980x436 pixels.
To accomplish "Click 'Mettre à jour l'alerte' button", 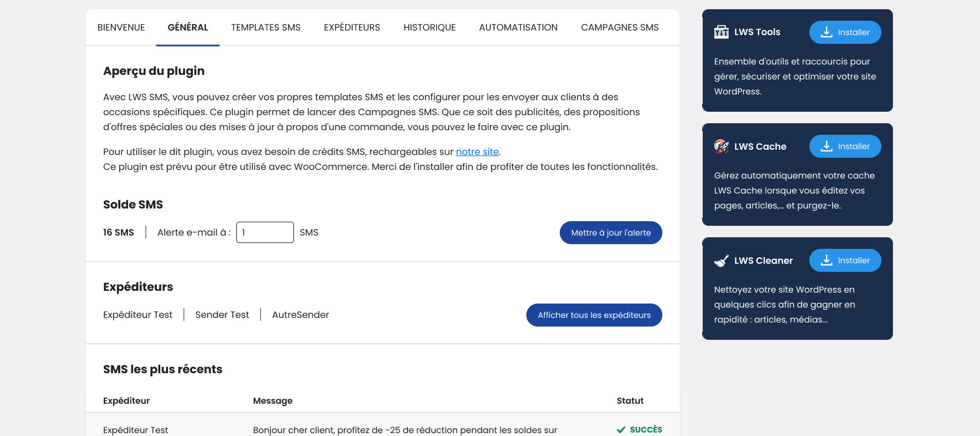I will point(611,233).
